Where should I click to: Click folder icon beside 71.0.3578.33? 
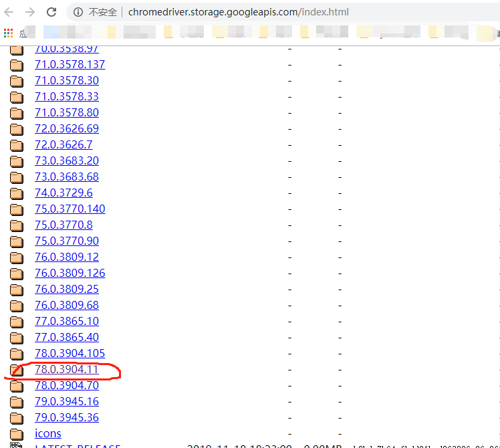[x=17, y=97]
